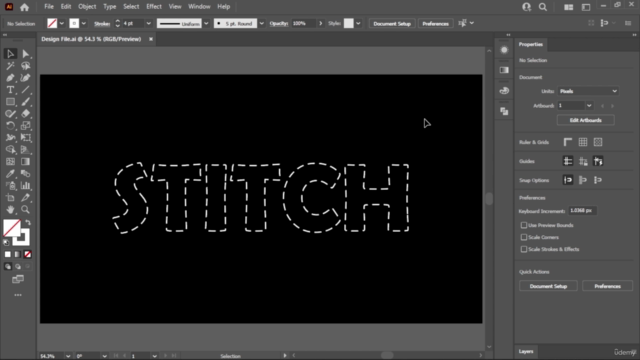The width and height of the screenshot is (640, 360).
Task: Enable Scale Strokes & Effects checkbox
Action: (524, 249)
